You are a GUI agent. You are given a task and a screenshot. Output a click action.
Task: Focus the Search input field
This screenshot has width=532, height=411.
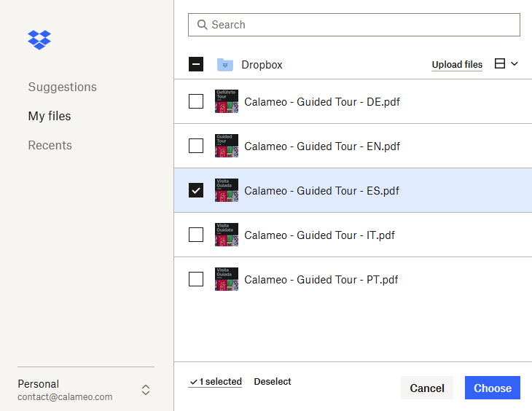pos(354,25)
